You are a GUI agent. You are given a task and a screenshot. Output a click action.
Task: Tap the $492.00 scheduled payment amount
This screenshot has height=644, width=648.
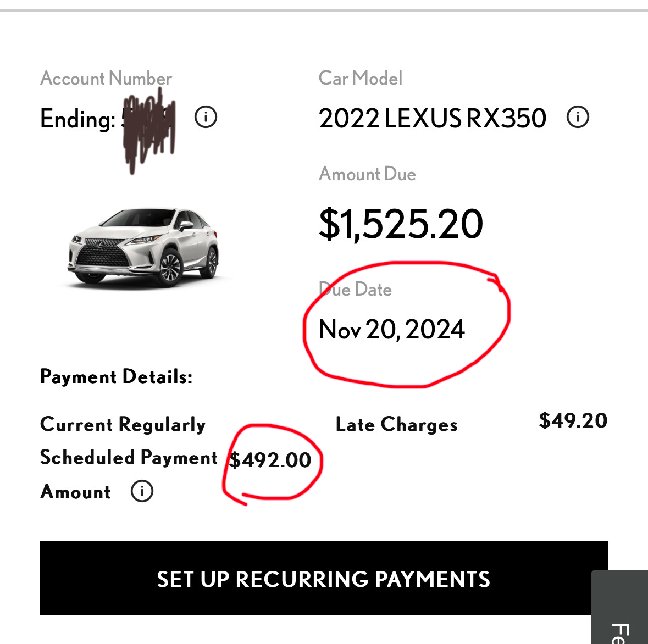[x=270, y=460]
